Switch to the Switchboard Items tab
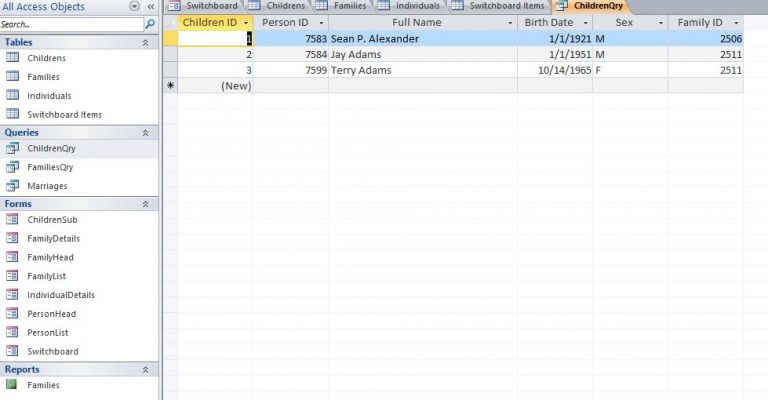 pos(499,6)
